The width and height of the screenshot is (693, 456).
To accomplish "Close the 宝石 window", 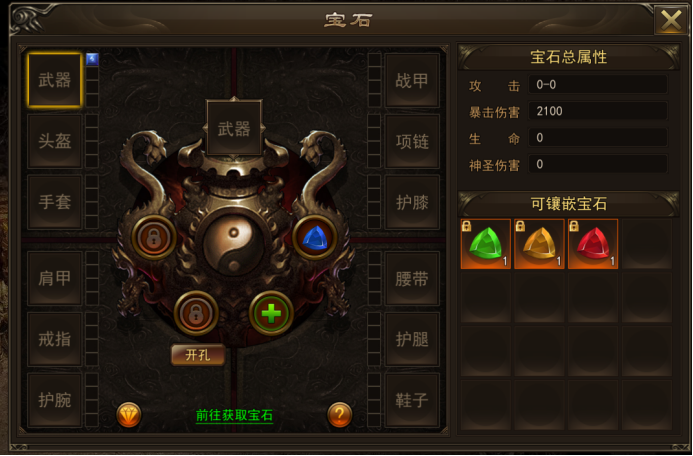I will pyautogui.click(x=671, y=20).
